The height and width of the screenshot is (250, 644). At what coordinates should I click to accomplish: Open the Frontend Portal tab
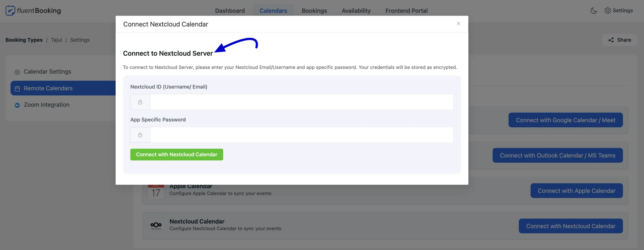tap(406, 11)
